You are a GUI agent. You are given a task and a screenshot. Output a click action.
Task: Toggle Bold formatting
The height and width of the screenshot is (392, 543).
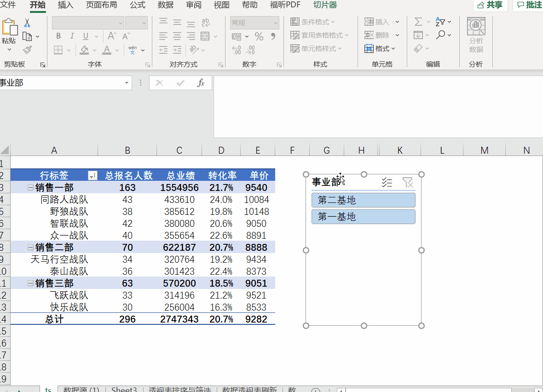click(58, 36)
